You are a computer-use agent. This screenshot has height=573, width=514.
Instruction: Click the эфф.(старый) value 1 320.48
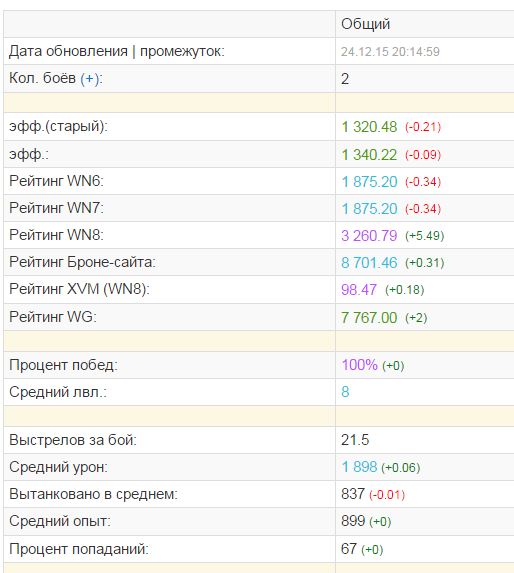[x=369, y=127]
